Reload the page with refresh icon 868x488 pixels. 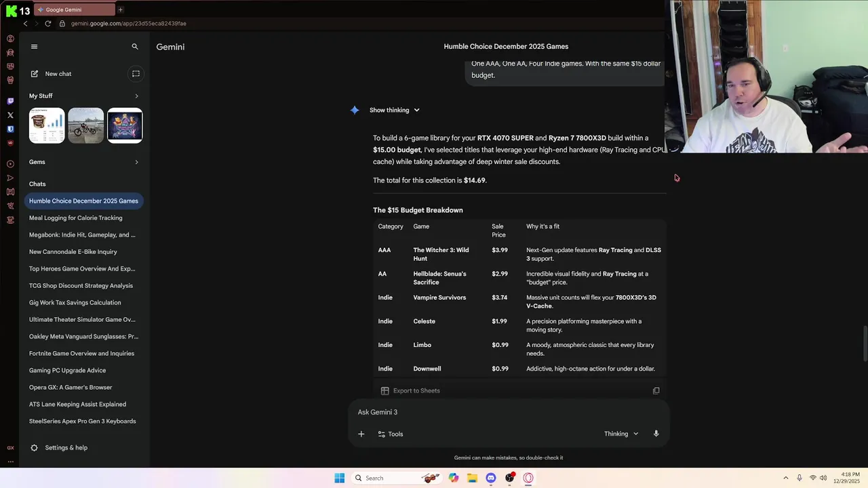[x=48, y=23]
